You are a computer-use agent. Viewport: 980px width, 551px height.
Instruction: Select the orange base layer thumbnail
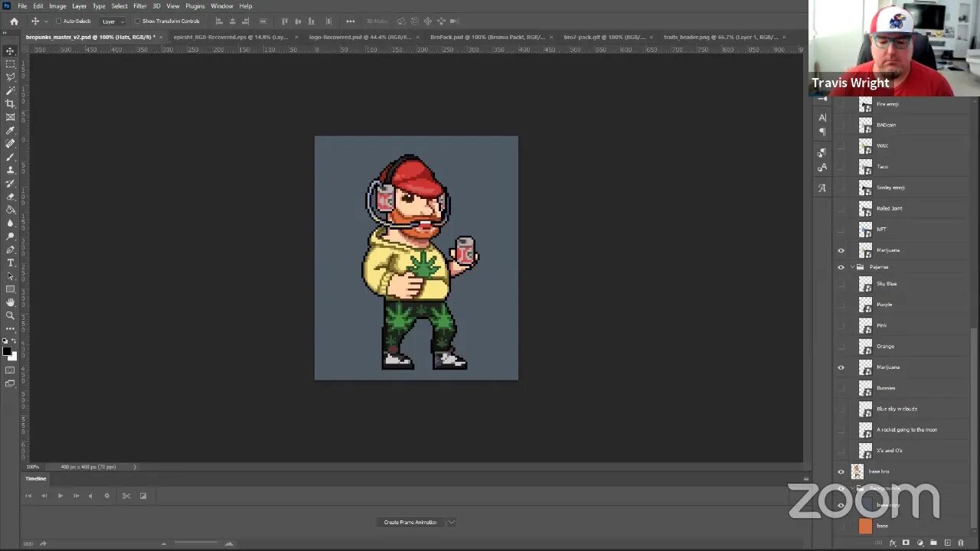click(x=865, y=526)
